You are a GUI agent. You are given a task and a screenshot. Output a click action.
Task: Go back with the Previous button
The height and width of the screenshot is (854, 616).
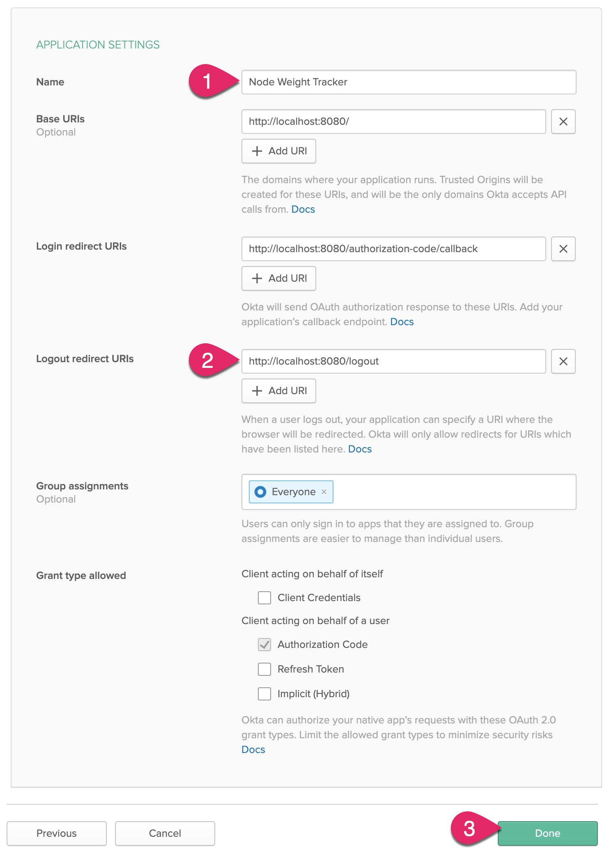pos(57,833)
